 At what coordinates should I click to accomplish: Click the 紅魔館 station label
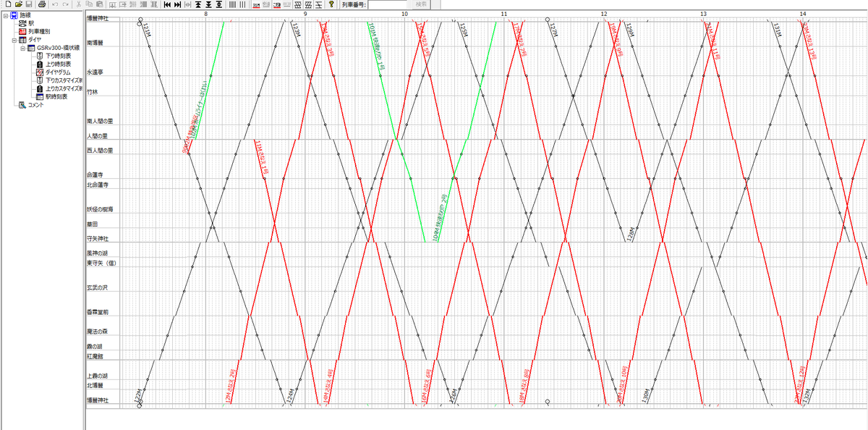(95, 356)
